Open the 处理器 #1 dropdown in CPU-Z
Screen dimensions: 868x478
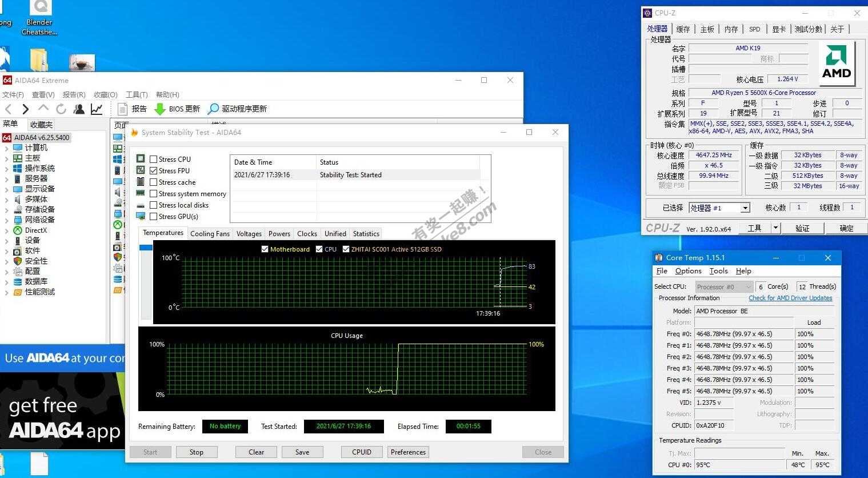pos(745,208)
